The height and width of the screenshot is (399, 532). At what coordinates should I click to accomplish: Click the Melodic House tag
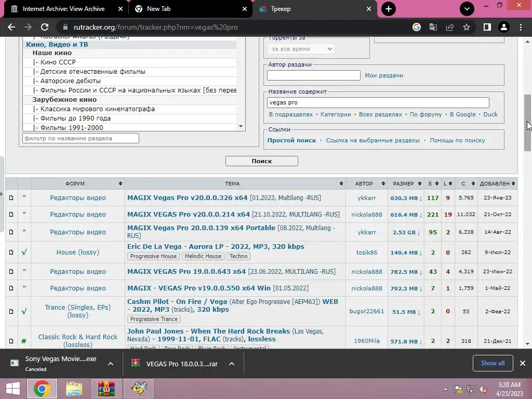(203, 256)
